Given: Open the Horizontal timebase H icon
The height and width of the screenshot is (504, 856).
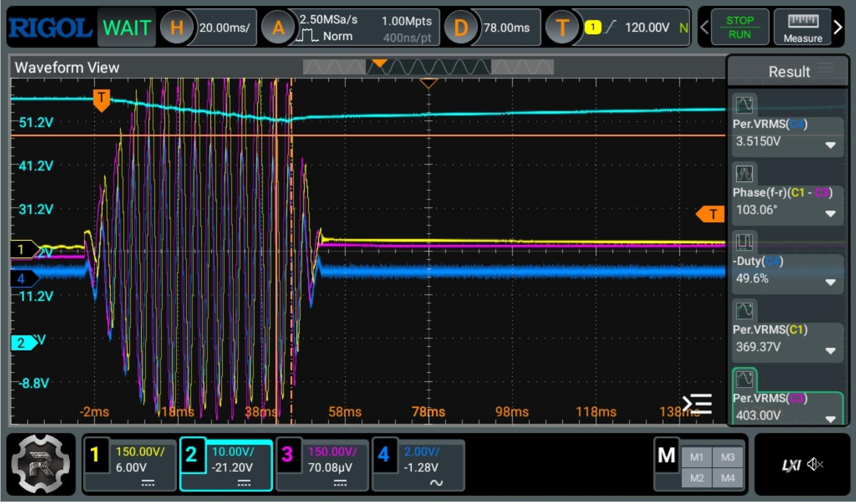Looking at the screenshot, I should pyautogui.click(x=176, y=28).
